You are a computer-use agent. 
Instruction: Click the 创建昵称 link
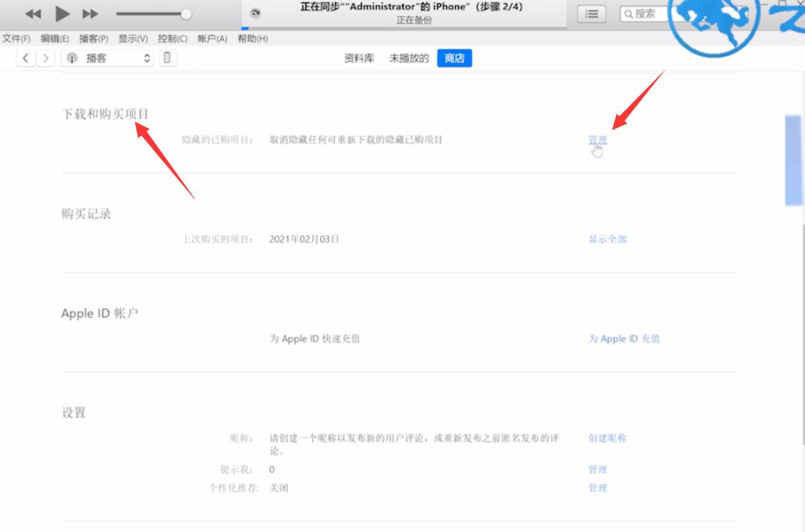click(x=607, y=438)
